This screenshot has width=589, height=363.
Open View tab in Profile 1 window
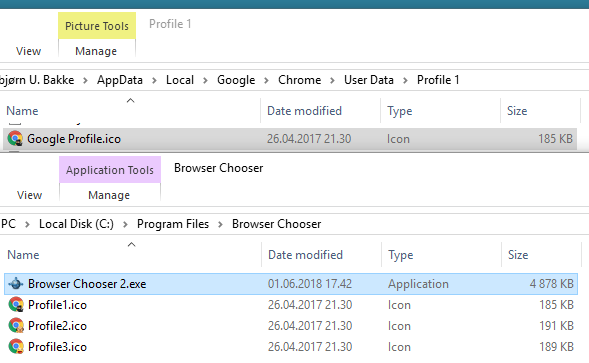tap(29, 51)
